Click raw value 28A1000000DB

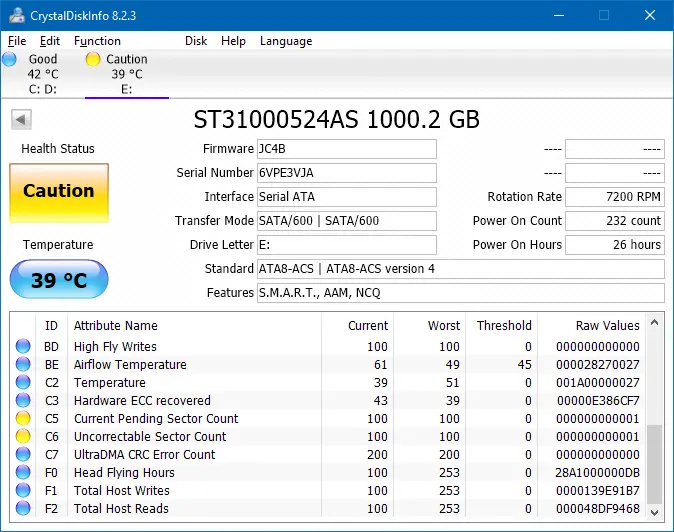click(x=597, y=473)
